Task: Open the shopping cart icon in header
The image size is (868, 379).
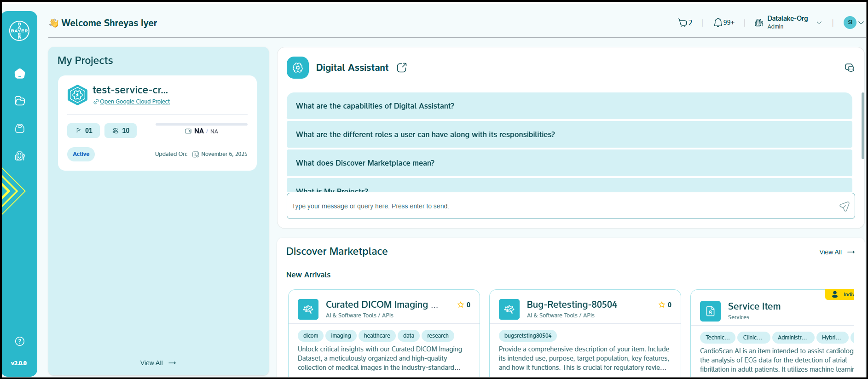Action: (682, 23)
